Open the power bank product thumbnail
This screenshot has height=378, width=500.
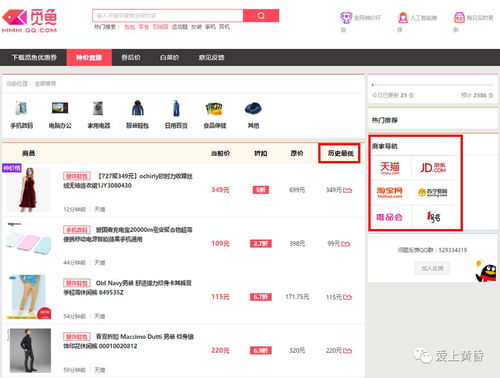(29, 243)
